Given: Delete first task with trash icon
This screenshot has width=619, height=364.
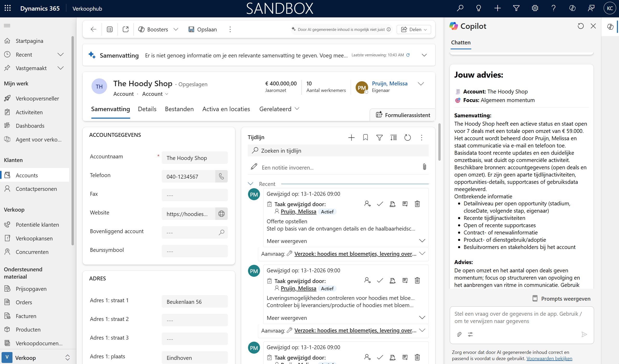Looking at the screenshot, I should pos(417,204).
